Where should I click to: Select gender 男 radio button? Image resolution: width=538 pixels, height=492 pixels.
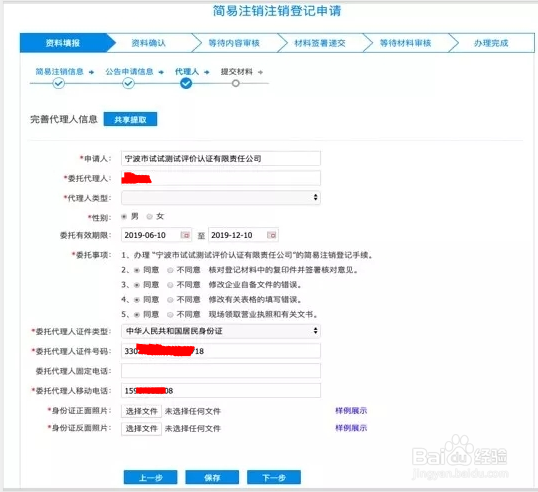(124, 216)
